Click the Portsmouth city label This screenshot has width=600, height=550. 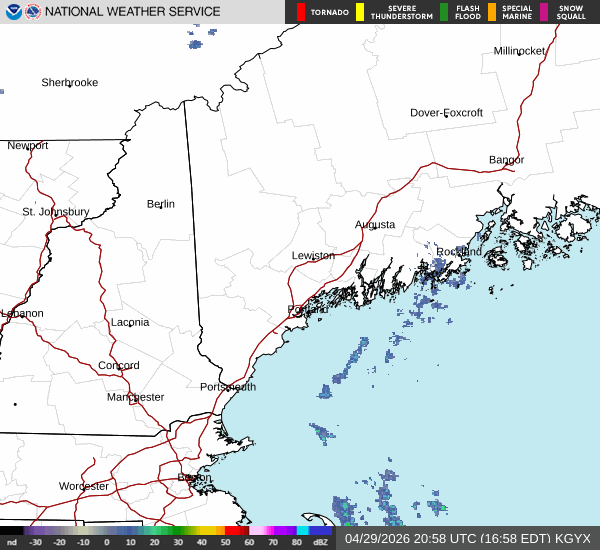(x=228, y=387)
